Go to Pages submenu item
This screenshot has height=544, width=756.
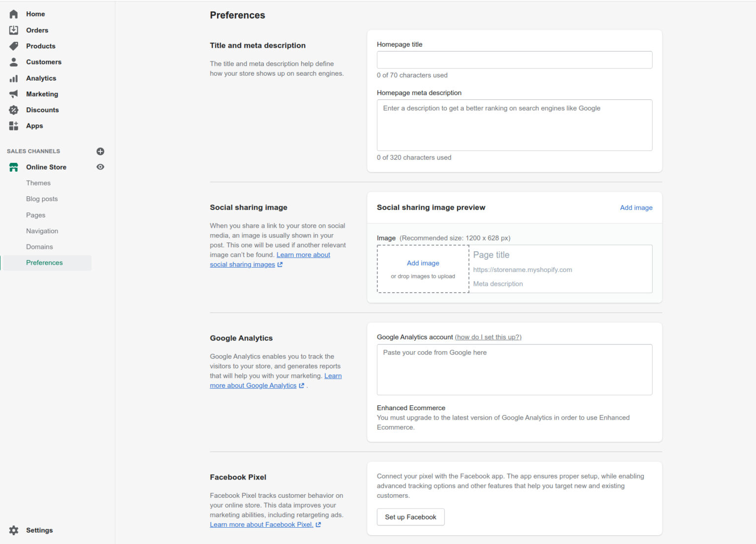click(35, 215)
